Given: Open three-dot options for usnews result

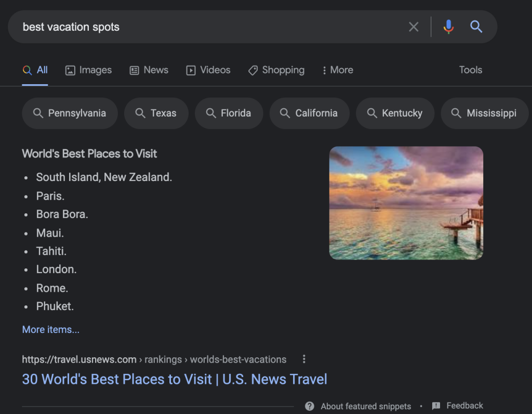Looking at the screenshot, I should click(304, 359).
